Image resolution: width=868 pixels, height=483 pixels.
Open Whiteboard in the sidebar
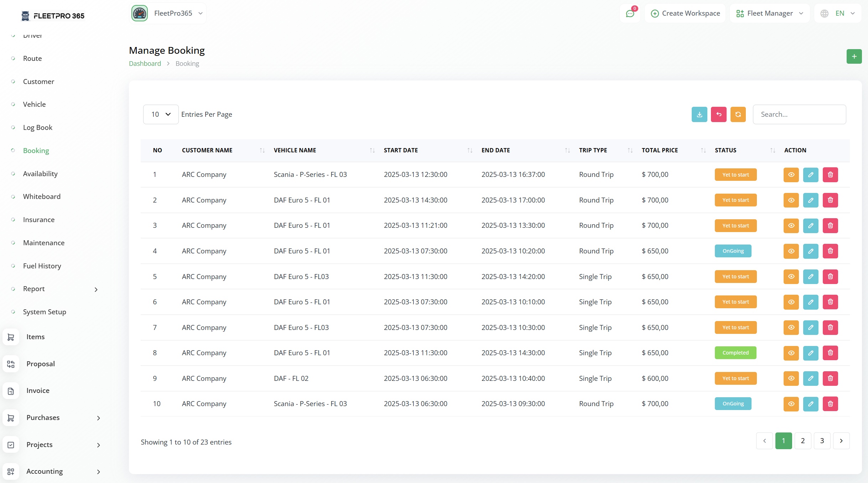click(42, 196)
